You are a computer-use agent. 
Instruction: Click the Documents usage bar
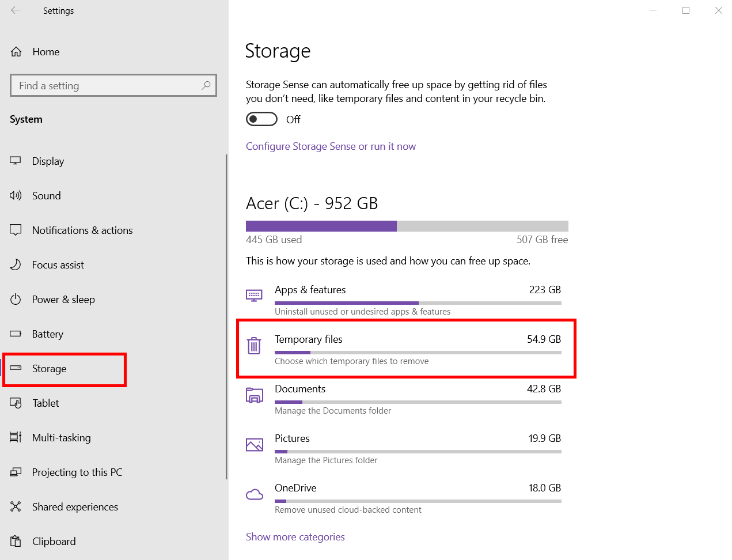click(x=418, y=402)
